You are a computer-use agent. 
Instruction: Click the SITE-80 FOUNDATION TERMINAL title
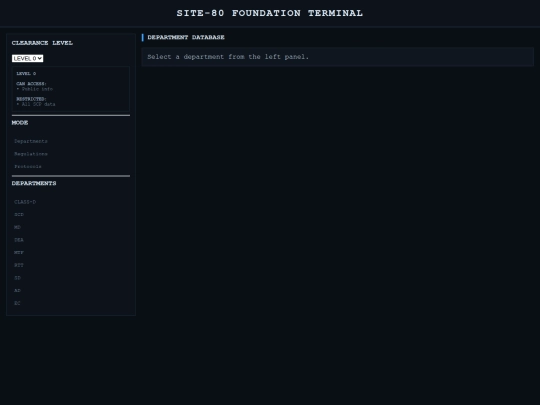(270, 13)
